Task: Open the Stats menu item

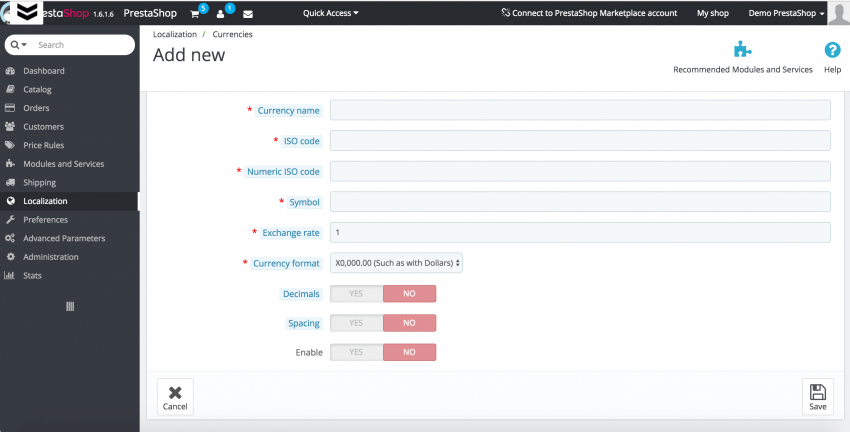Action: click(33, 275)
